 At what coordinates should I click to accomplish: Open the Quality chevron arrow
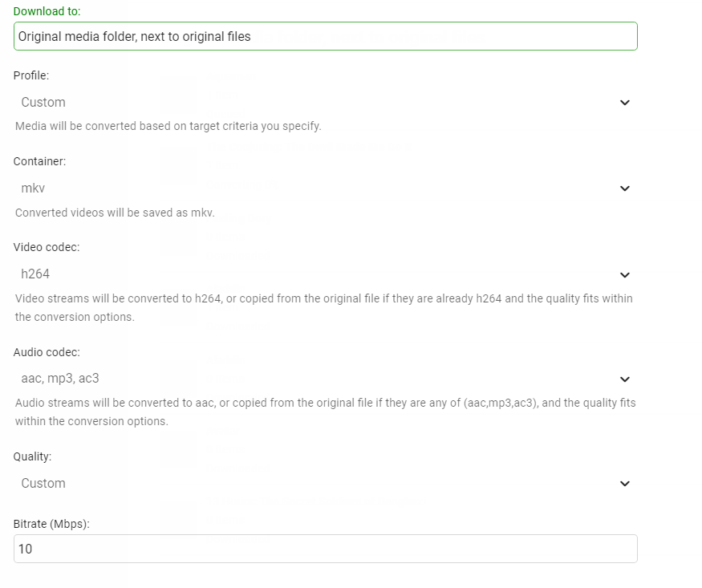[x=625, y=484]
